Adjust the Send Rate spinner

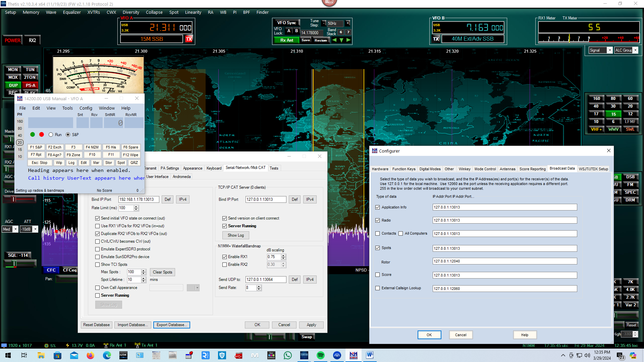pos(259,288)
